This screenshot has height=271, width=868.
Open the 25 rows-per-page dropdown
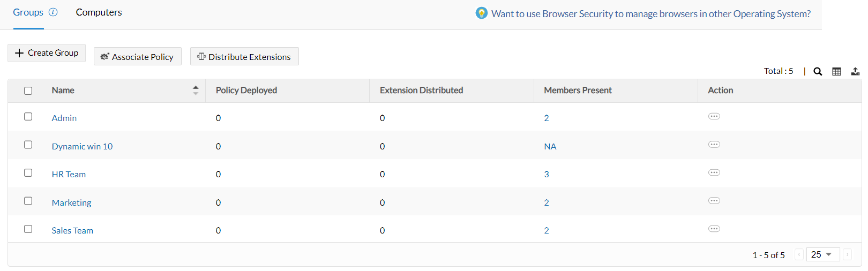coord(823,254)
